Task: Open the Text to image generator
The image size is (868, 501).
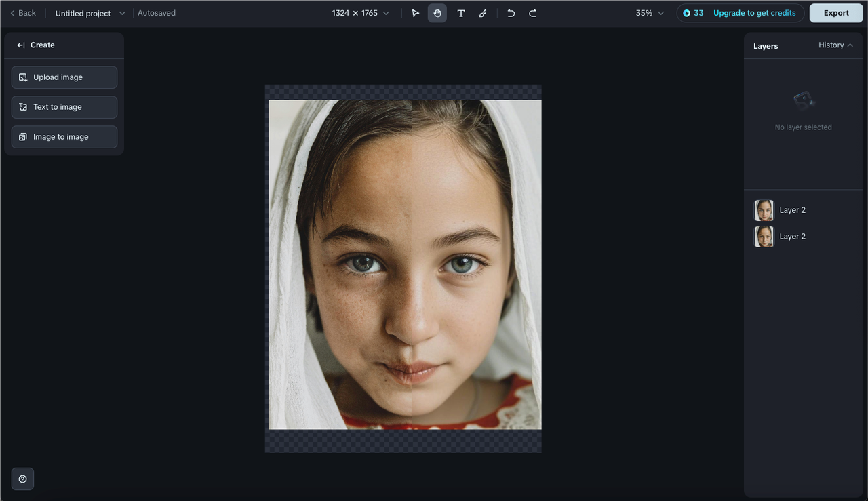Action: (x=64, y=106)
